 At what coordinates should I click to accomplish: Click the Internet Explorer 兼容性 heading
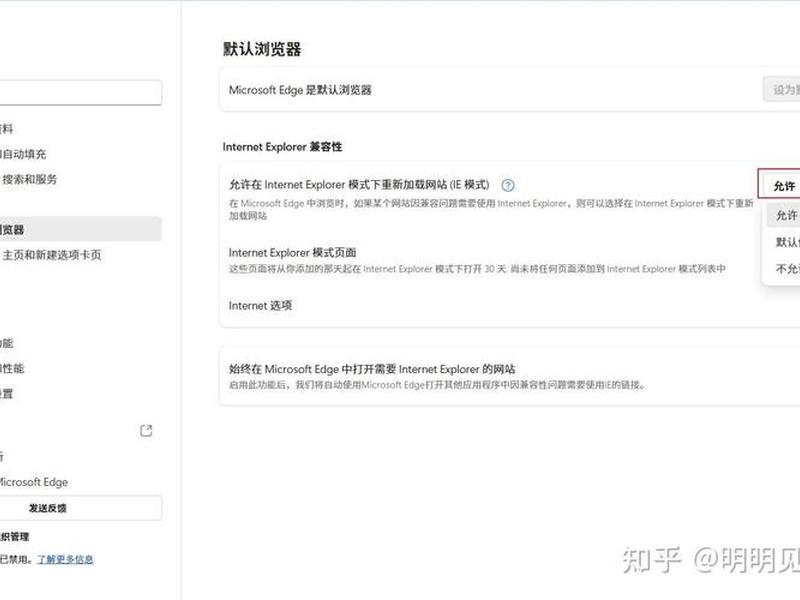[x=282, y=147]
